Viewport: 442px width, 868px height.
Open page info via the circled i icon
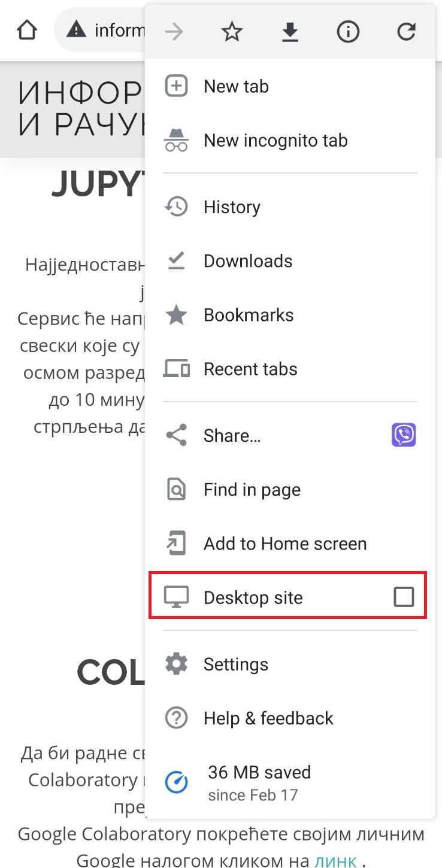pyautogui.click(x=348, y=32)
